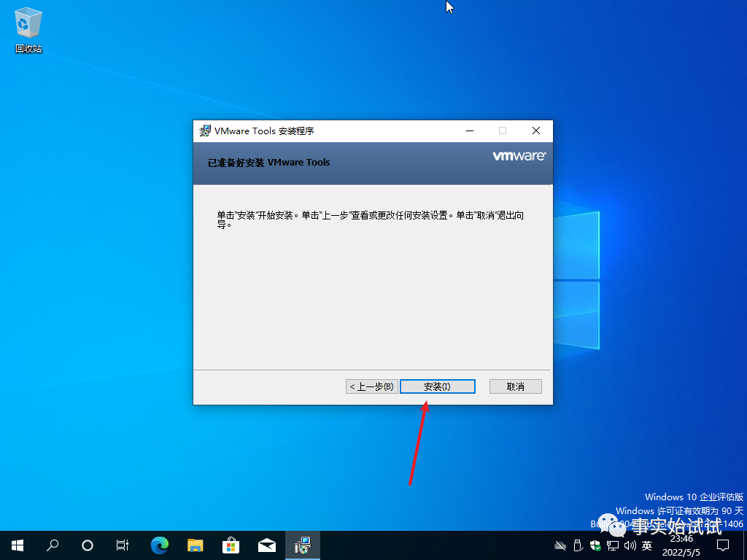Screen dimensions: 747x560
Task: Click the OneDrive cloud tray icon
Action: tap(560, 545)
